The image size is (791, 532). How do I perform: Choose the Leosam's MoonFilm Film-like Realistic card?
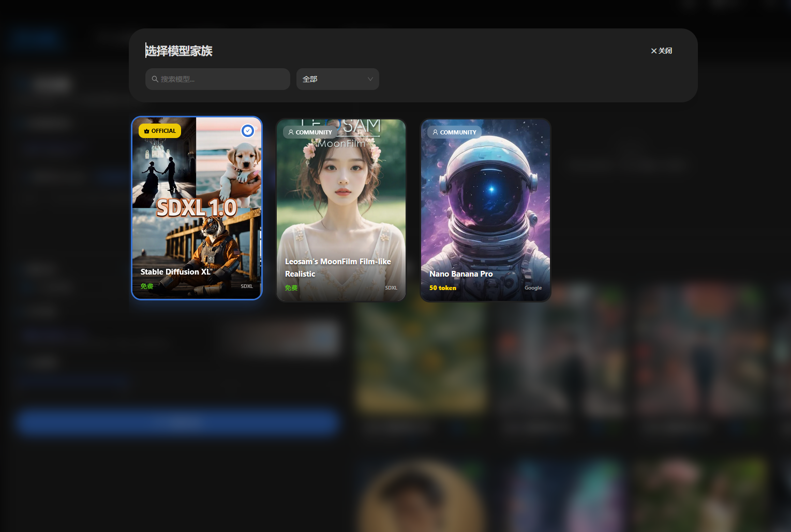pyautogui.click(x=341, y=210)
